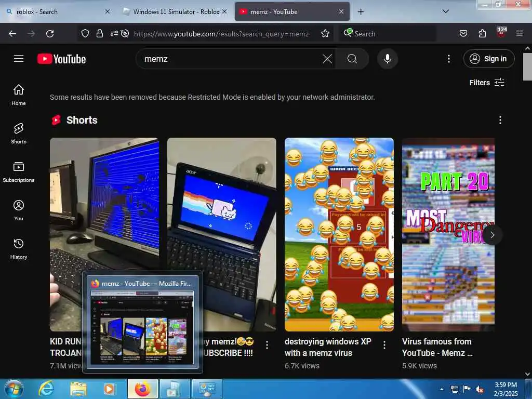Start voice search with microphone icon
This screenshot has height=399, width=532.
click(387, 59)
